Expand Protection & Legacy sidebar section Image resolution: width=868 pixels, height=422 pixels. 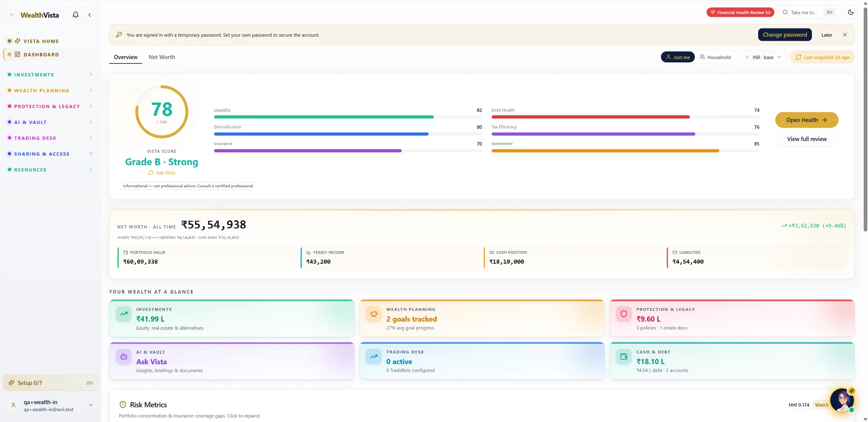point(50,106)
